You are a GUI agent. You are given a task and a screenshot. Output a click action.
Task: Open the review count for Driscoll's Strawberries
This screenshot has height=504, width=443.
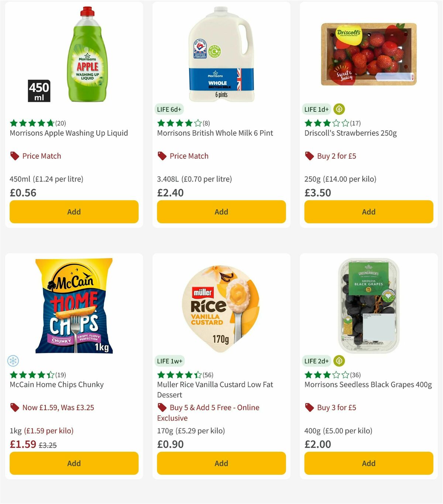(x=355, y=123)
